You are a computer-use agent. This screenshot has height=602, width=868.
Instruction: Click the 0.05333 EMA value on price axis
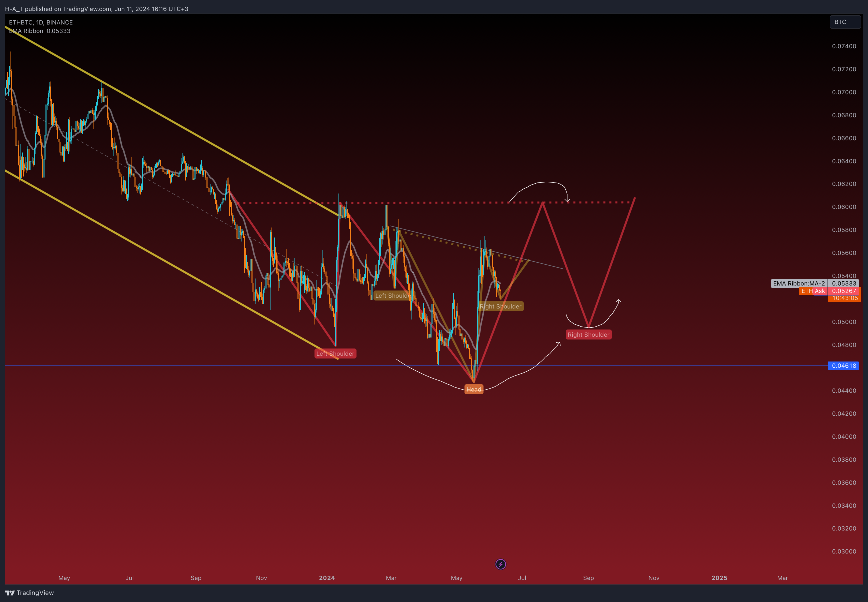tap(843, 283)
